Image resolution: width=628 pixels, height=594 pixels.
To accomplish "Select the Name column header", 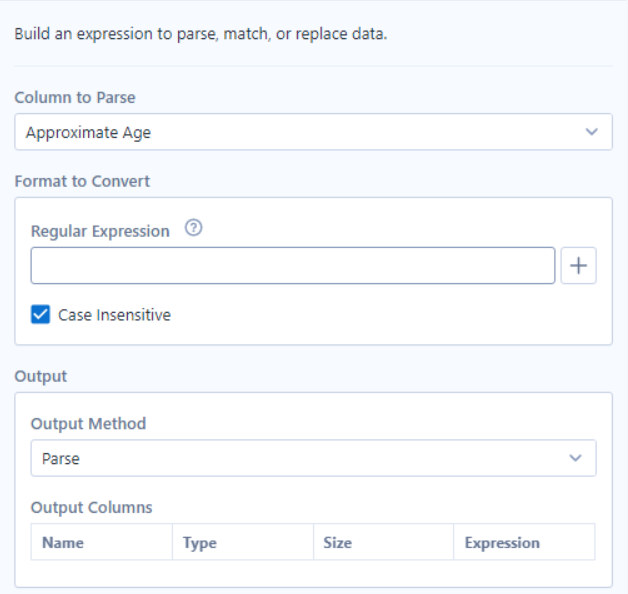I will pyautogui.click(x=102, y=542).
